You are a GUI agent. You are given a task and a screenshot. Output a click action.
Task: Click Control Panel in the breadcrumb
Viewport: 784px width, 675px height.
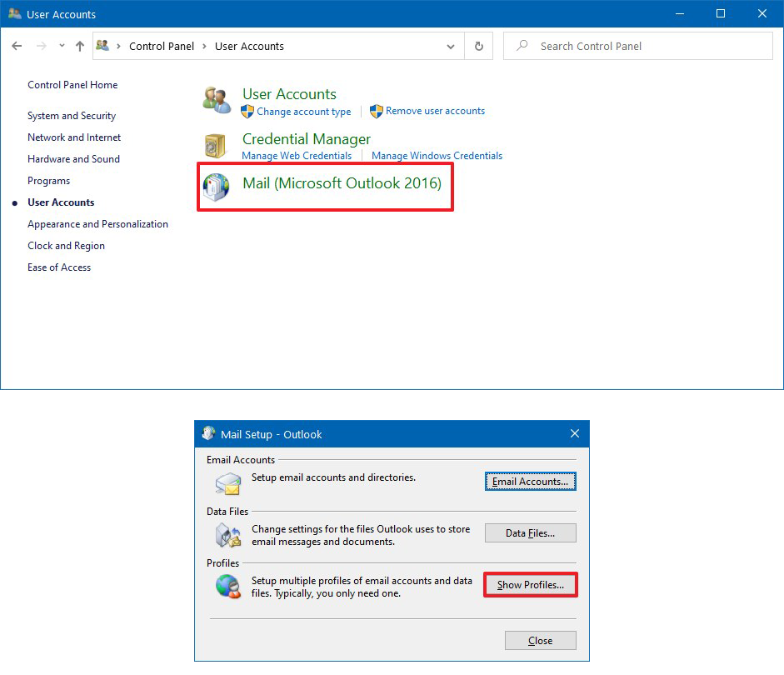click(162, 47)
